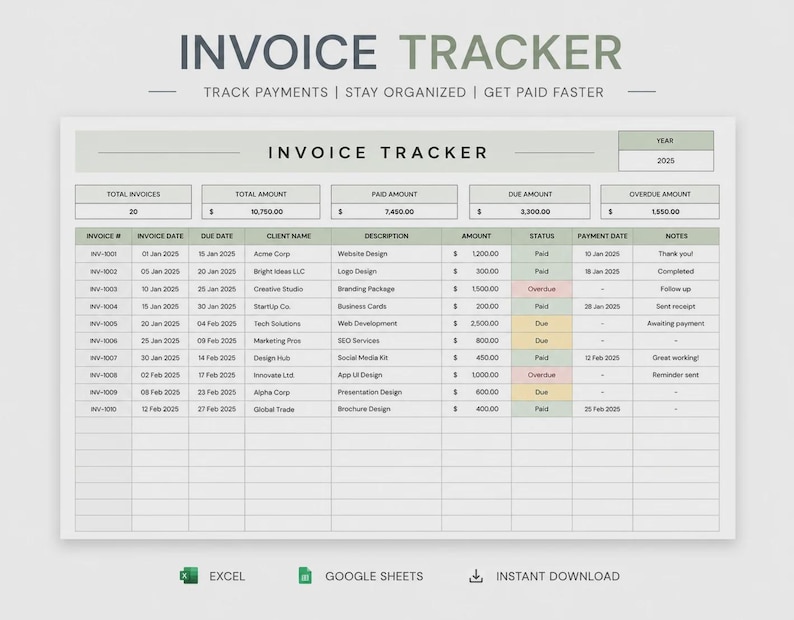The image size is (794, 620).
Task: Select the 450.00 amount cell
Action: [x=477, y=358]
